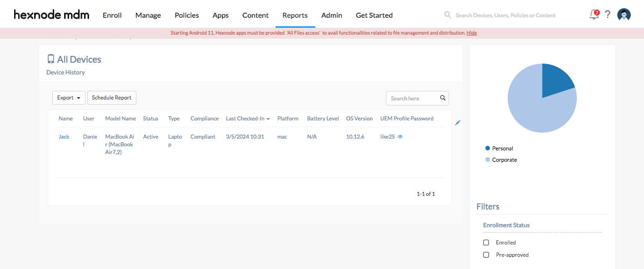Check the Pre-approved filter checkbox

click(x=486, y=254)
